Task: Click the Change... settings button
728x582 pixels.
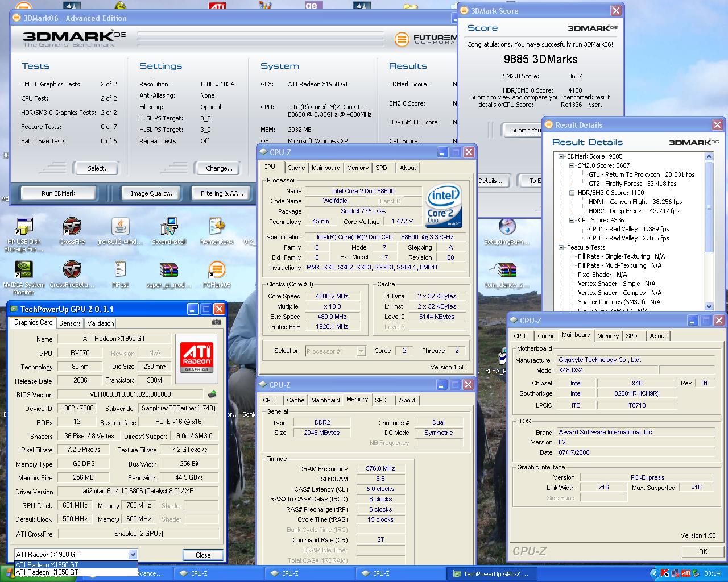Action: pyautogui.click(x=219, y=168)
